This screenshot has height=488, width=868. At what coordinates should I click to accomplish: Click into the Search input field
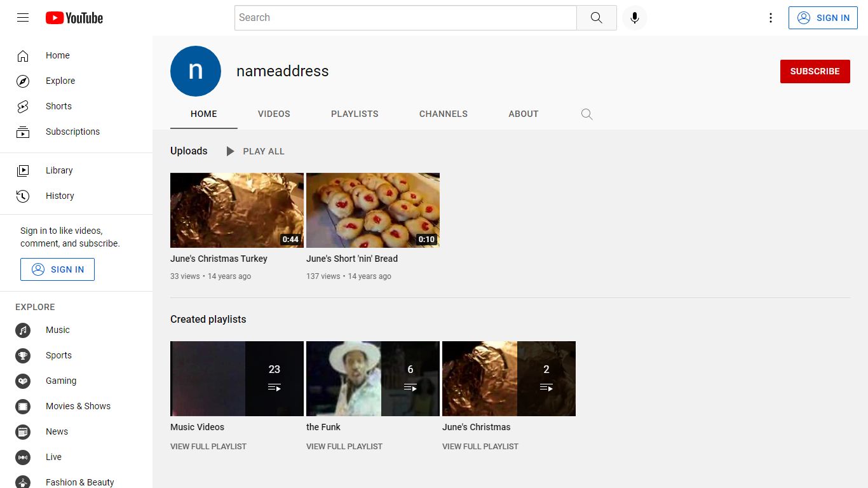405,18
